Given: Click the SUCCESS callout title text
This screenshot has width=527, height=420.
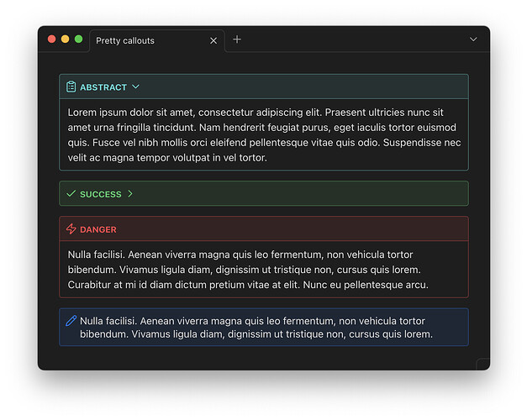Looking at the screenshot, I should click(101, 195).
